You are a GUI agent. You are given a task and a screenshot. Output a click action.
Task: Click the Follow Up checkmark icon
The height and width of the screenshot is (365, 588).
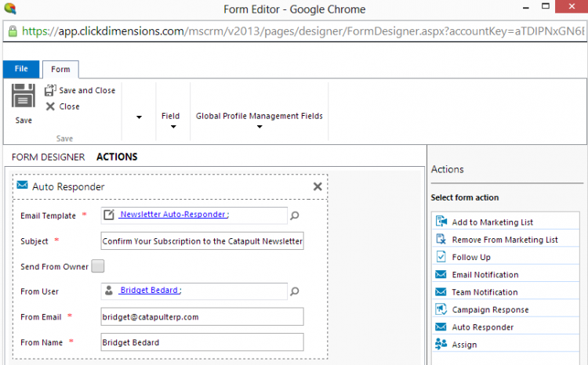(441, 257)
